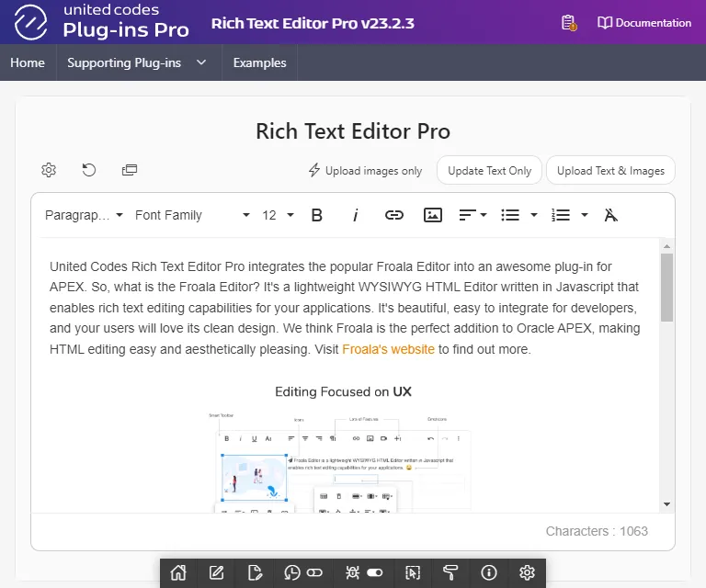Open Quick Edit in developer toolbar

point(413,572)
